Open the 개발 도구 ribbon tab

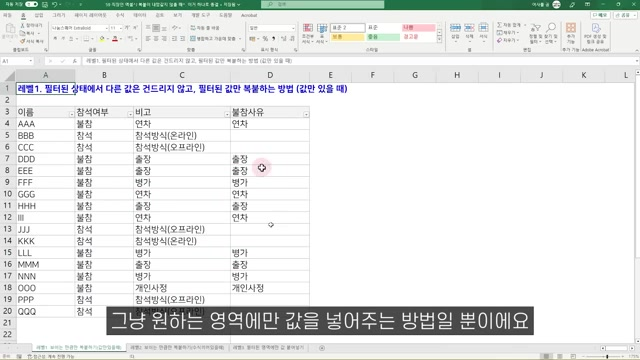tap(200, 15)
